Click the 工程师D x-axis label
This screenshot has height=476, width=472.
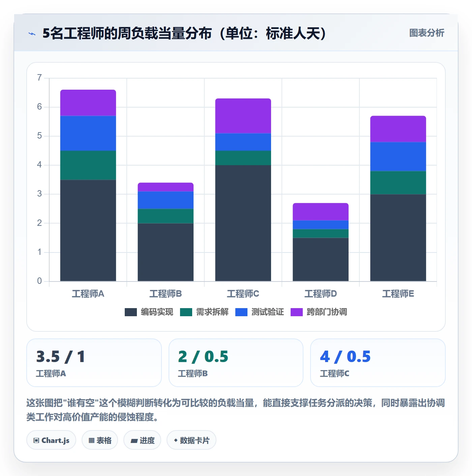click(321, 294)
